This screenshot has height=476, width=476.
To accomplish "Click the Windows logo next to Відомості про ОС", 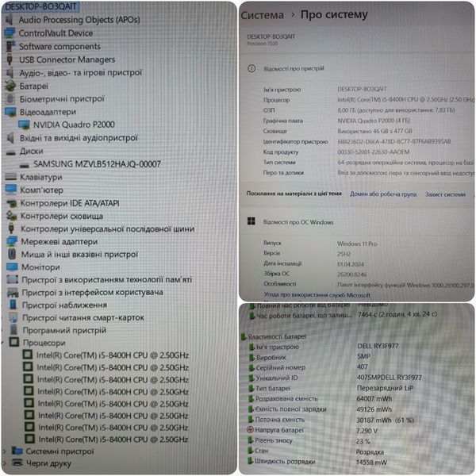I will point(251,221).
